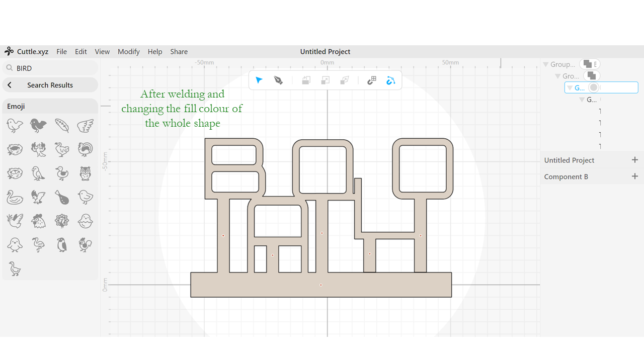Open the Edit menu
The height and width of the screenshot is (362, 644).
(x=81, y=51)
